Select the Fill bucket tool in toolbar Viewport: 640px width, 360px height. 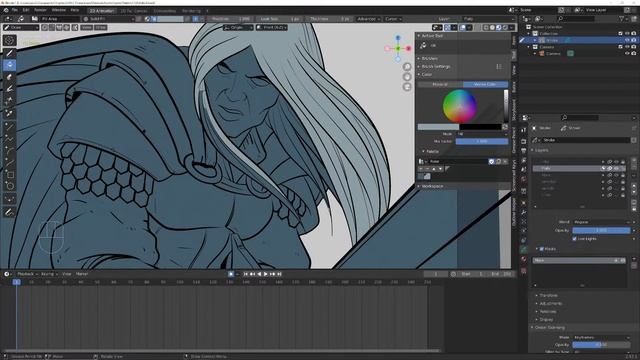pyautogui.click(x=10, y=65)
